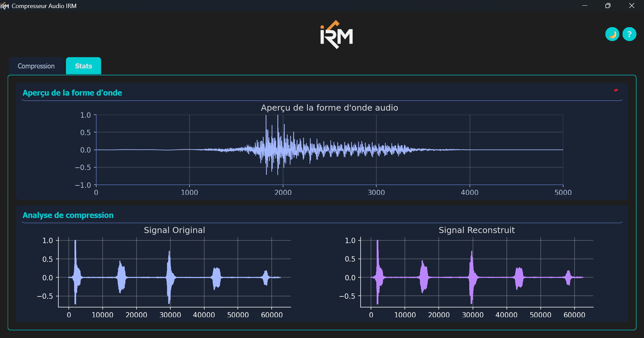Click the "Analyse de compression" section header
This screenshot has height=338, width=644.
point(68,215)
